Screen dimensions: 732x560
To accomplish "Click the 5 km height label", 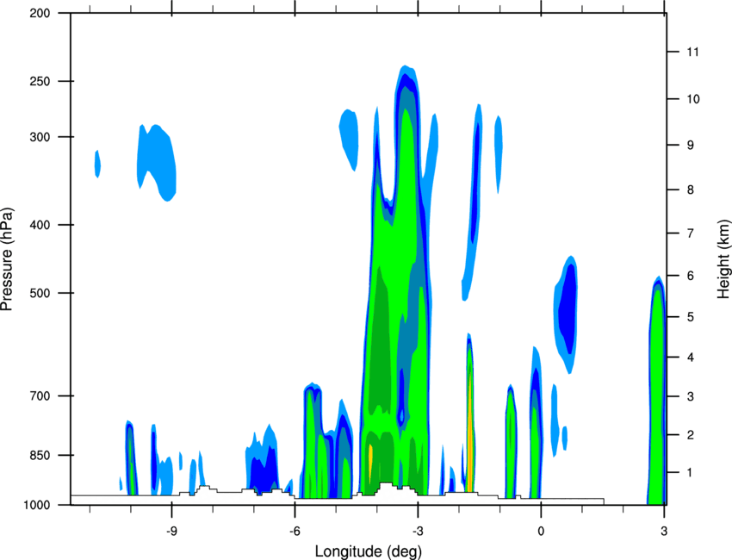I will point(691,317).
